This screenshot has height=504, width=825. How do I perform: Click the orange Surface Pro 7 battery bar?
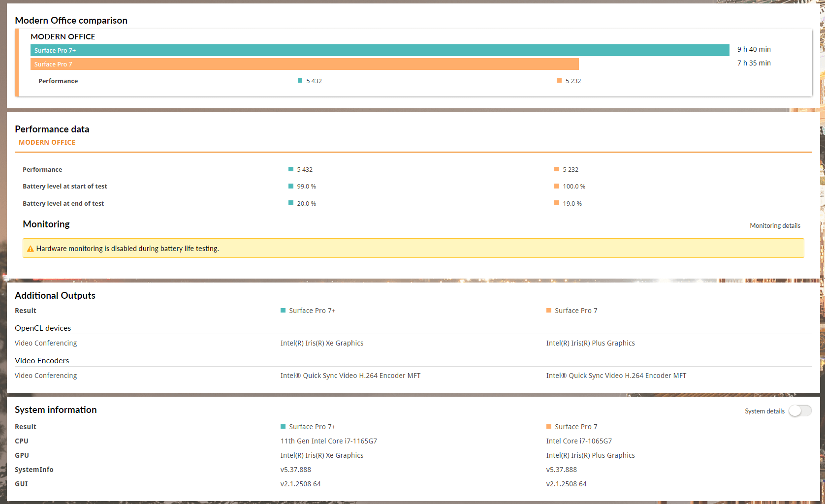[x=305, y=64]
